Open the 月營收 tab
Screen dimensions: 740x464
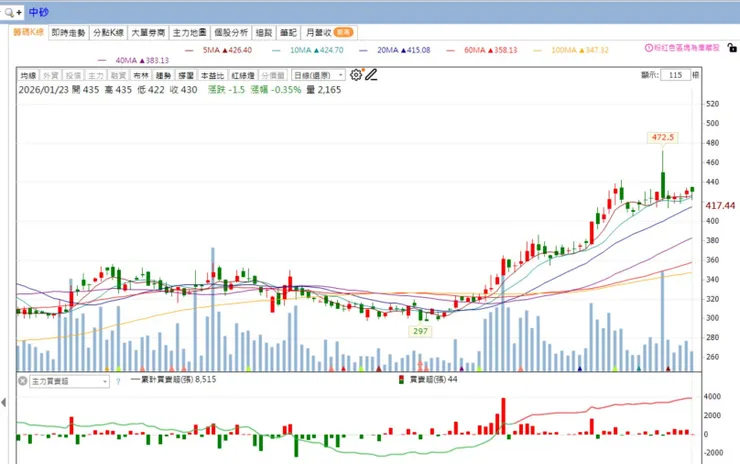coord(329,33)
